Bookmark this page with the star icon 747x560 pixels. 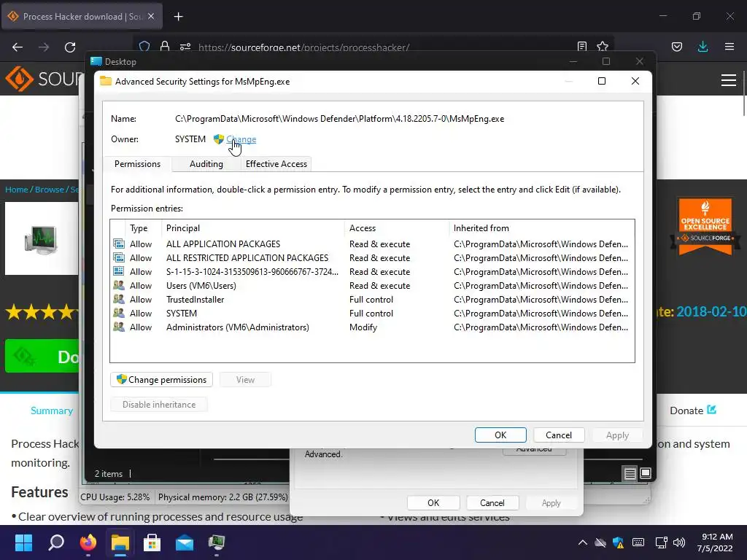coord(602,47)
